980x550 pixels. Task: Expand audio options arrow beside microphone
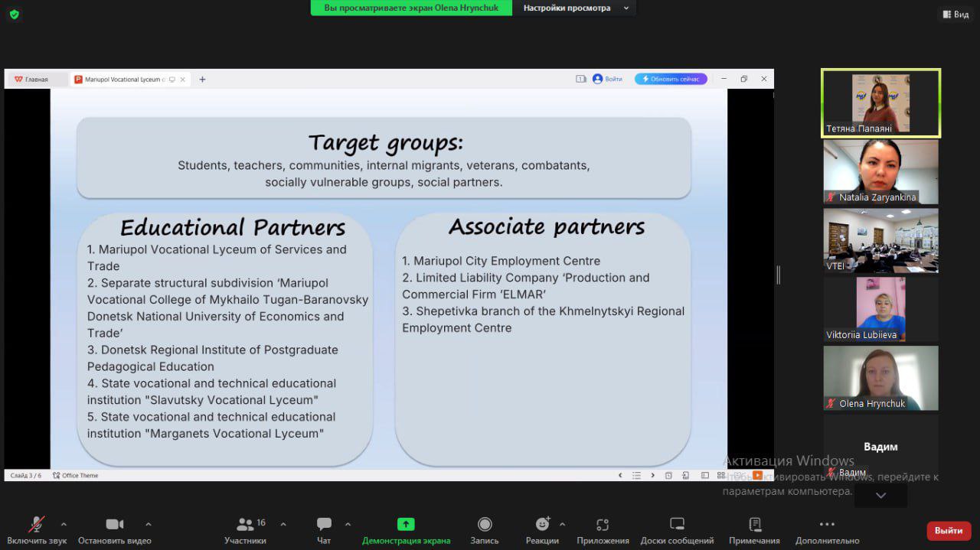64,524
